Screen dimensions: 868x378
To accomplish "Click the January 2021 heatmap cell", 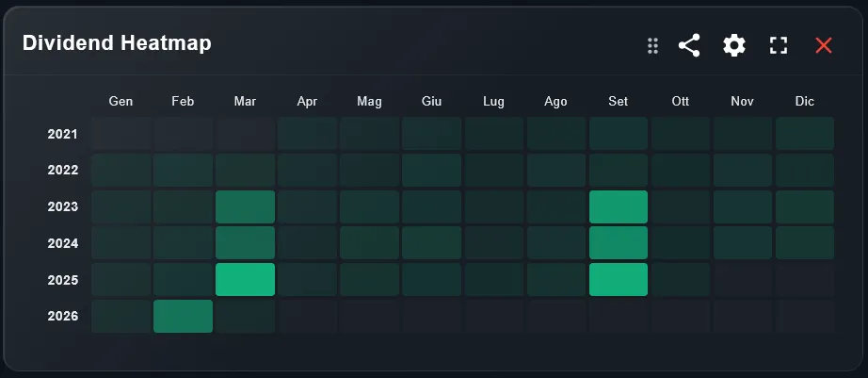I will [x=121, y=134].
